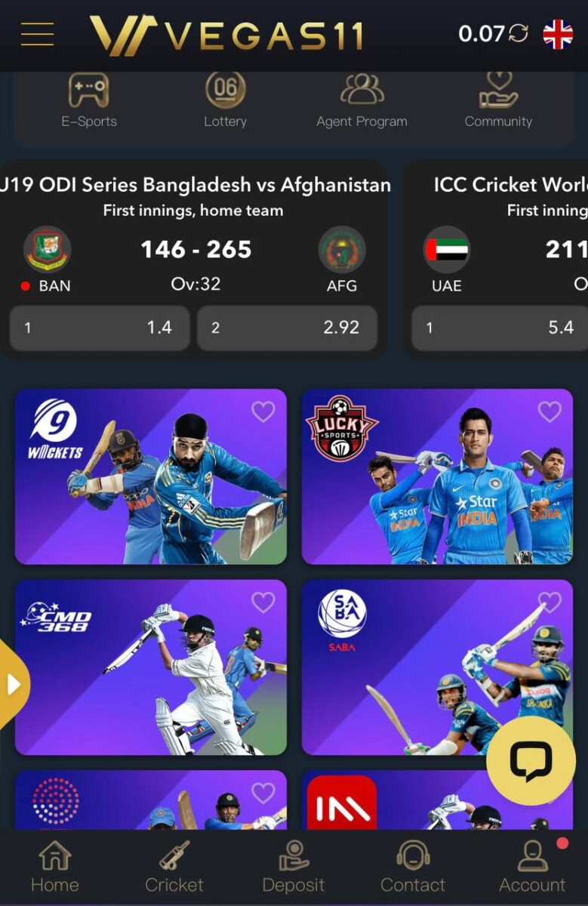Open language selector UK flag
The width and height of the screenshot is (588, 906).
click(x=558, y=34)
